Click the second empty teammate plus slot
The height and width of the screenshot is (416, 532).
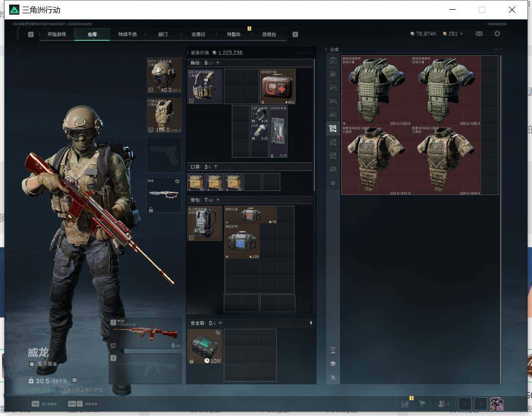click(x=480, y=404)
